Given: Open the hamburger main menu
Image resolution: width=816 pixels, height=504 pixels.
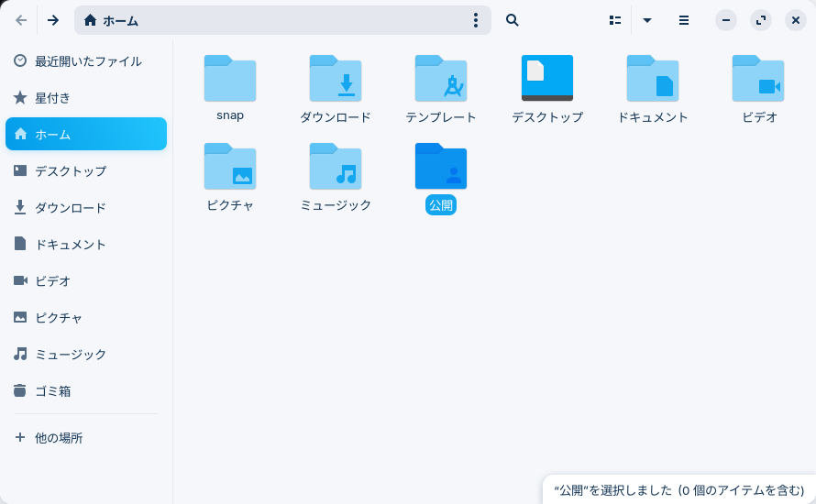Looking at the screenshot, I should point(684,20).
